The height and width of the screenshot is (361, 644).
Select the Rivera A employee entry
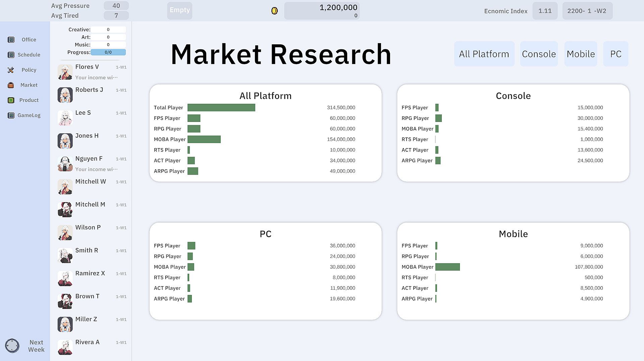[x=92, y=347]
